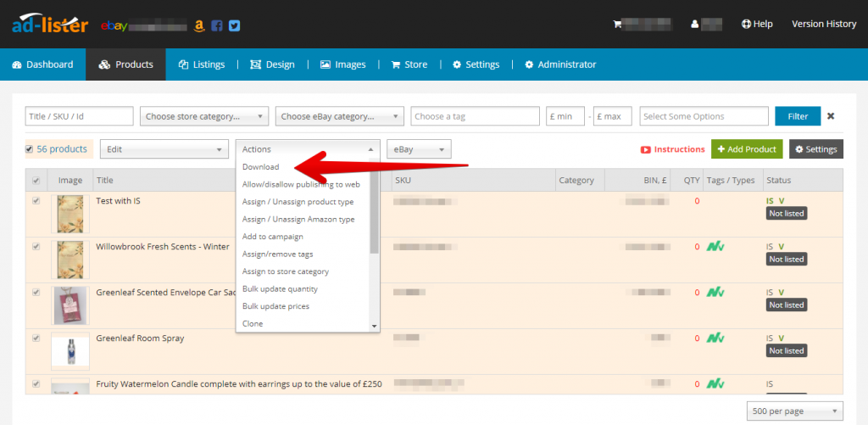Viewport: 868px width, 425px height.
Task: Toggle the table header checkbox
Action: point(36,180)
